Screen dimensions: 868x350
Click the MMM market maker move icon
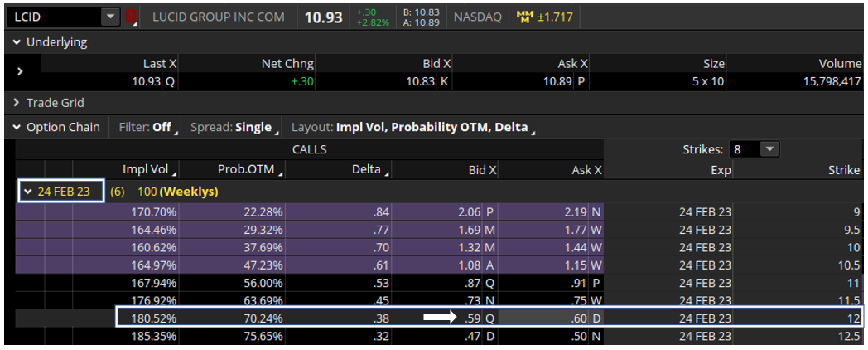[x=523, y=17]
